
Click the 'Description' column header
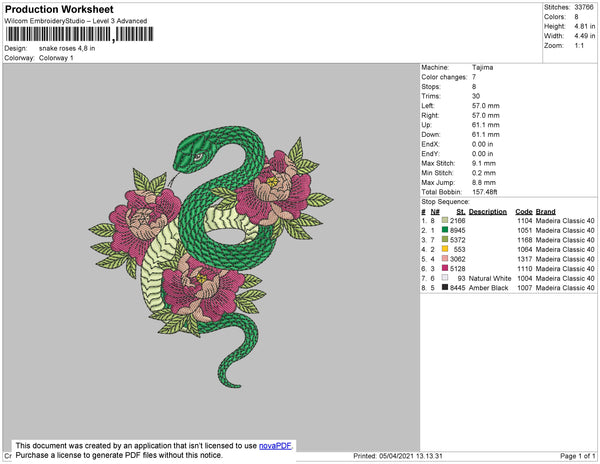tap(488, 212)
